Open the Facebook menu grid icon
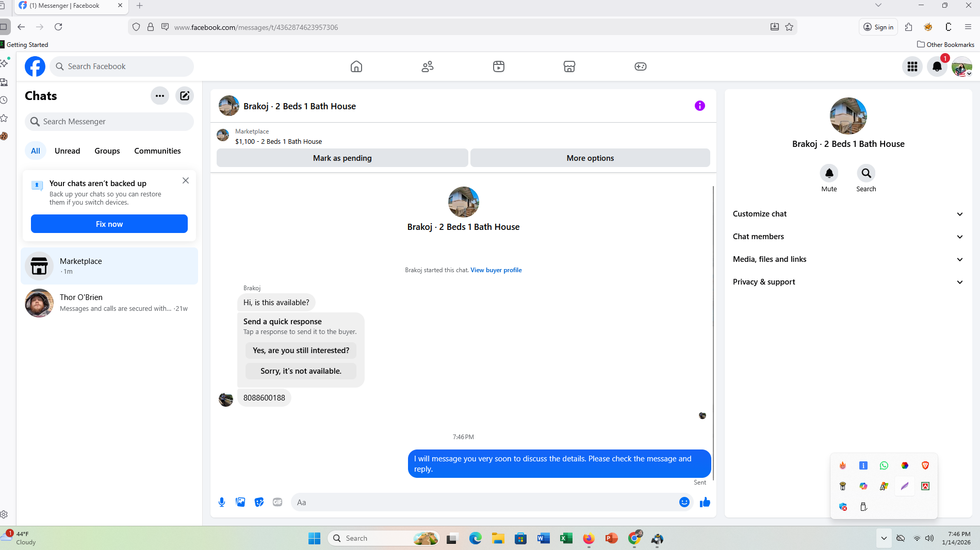980x550 pixels. [912, 66]
